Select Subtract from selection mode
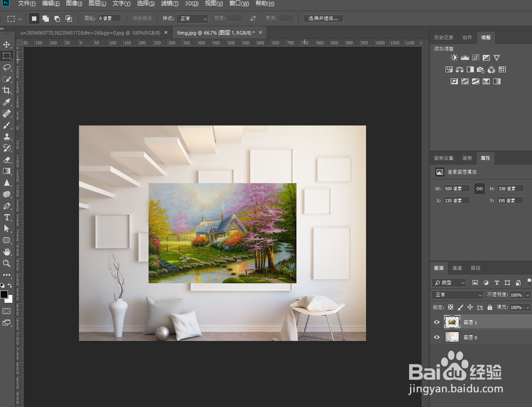 pos(57,19)
